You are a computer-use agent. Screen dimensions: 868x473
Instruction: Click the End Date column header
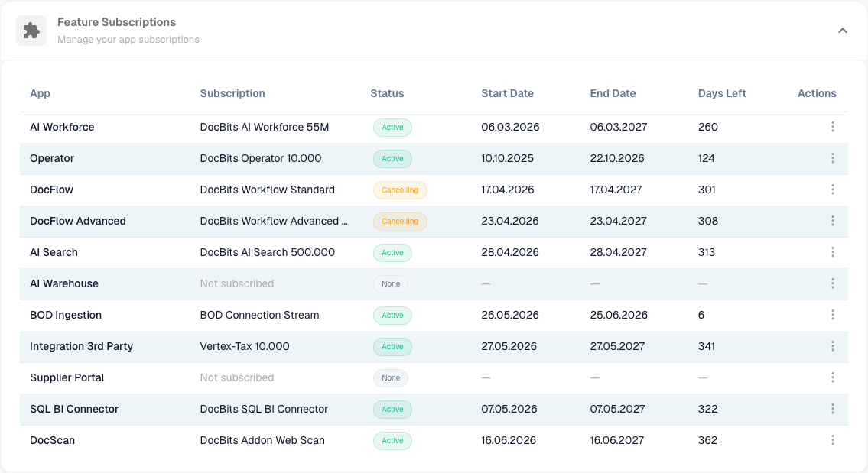coord(613,93)
